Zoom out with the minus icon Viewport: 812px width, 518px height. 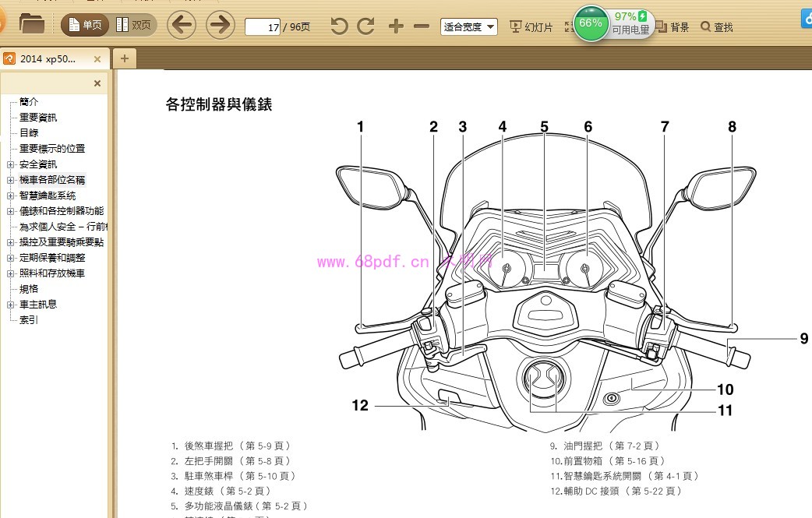(422, 26)
